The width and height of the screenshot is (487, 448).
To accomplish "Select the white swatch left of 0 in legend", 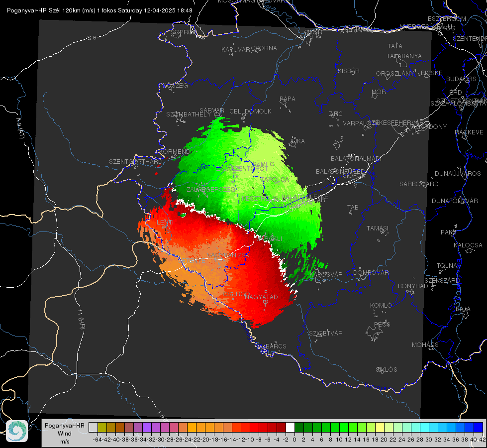I will point(290,427).
